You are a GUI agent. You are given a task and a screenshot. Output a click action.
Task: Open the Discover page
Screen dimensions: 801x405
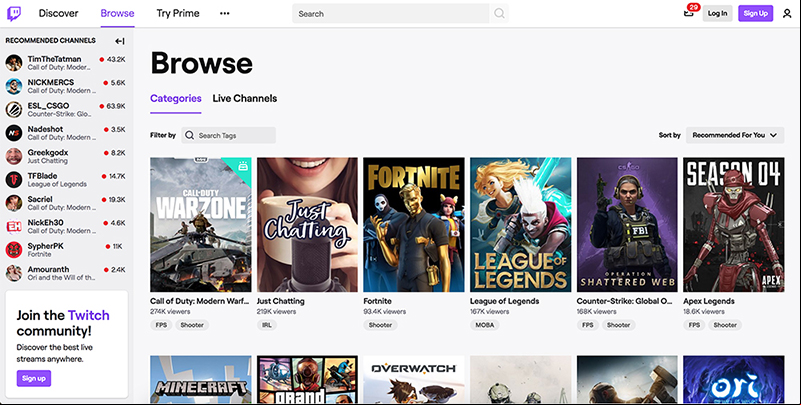(x=58, y=13)
